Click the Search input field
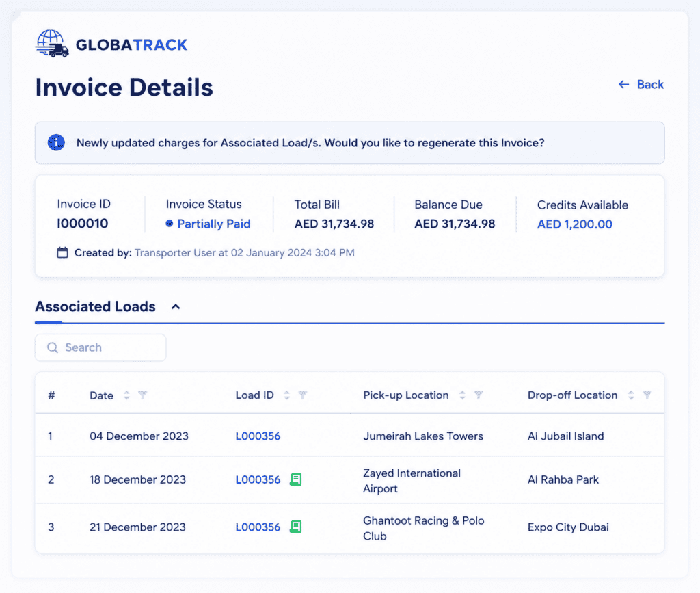This screenshot has height=593, width=700. 100,347
